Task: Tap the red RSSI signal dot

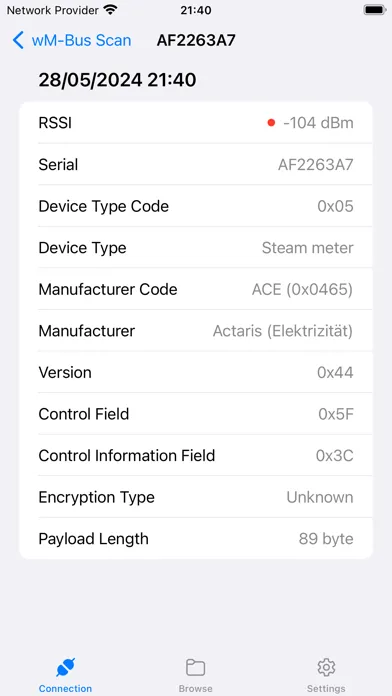Action: (271, 123)
